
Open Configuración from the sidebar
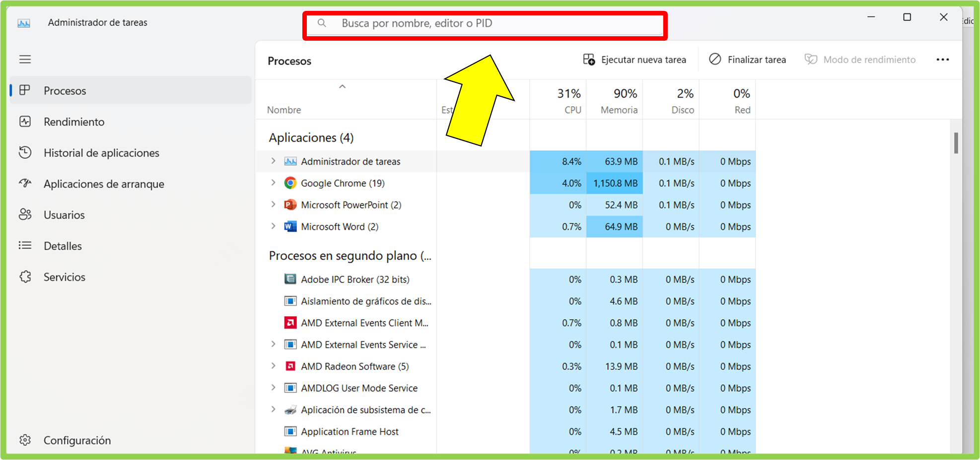click(25, 440)
